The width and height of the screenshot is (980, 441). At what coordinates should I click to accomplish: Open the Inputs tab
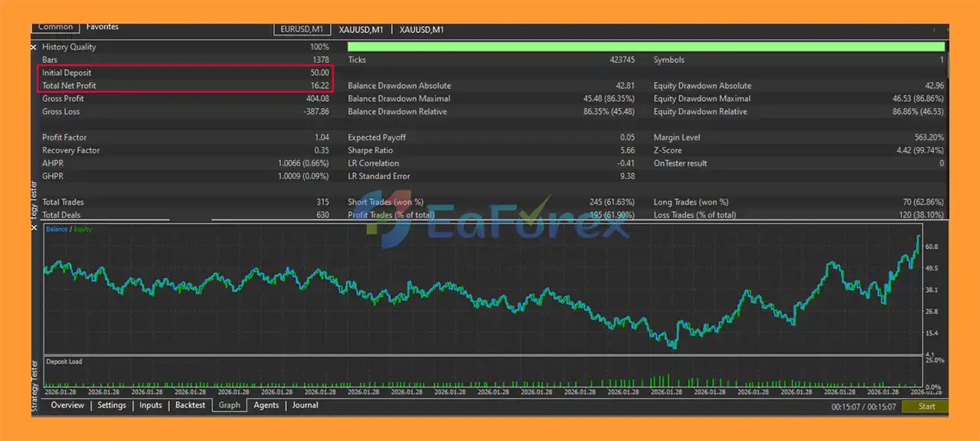pos(151,405)
